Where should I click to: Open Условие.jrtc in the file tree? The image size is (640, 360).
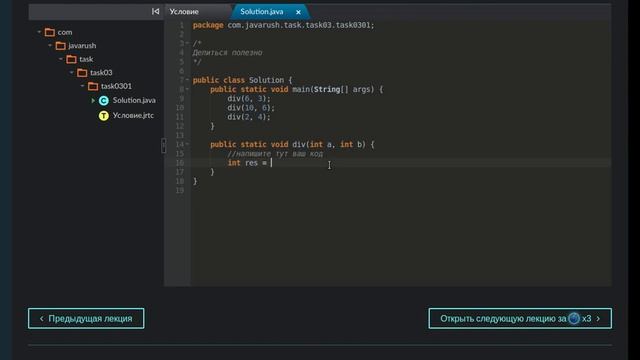(x=133, y=116)
